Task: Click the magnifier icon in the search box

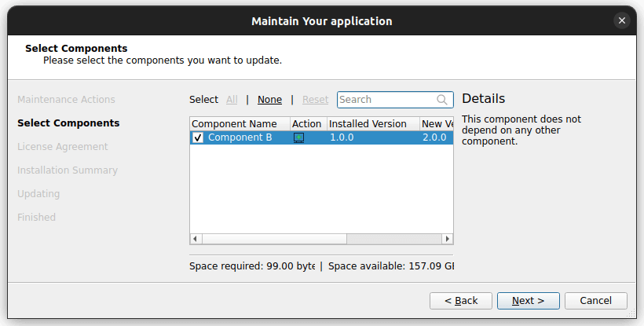Action: 443,100
